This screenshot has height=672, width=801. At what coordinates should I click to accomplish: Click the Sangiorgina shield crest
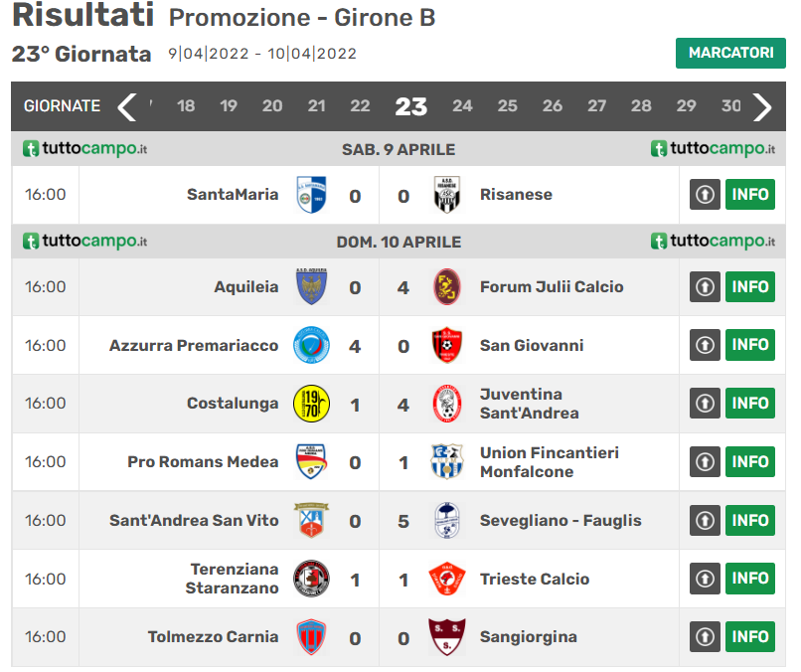point(447,637)
